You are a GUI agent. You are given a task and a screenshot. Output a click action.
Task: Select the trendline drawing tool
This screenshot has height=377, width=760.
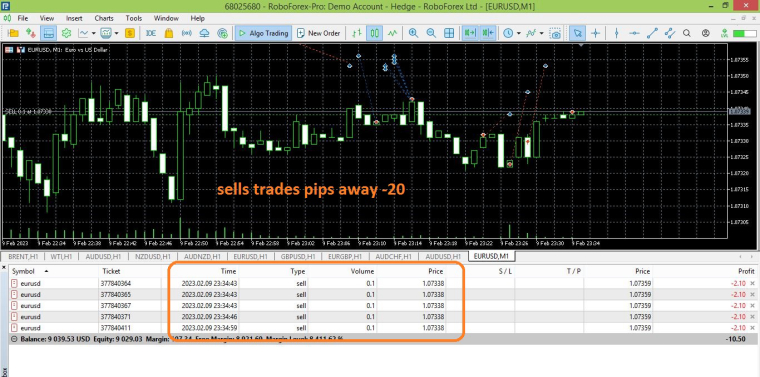652,33
